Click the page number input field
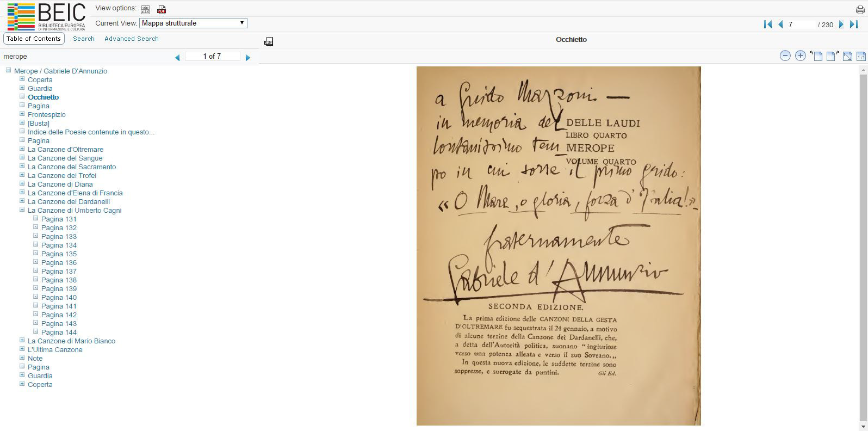 [x=801, y=24]
